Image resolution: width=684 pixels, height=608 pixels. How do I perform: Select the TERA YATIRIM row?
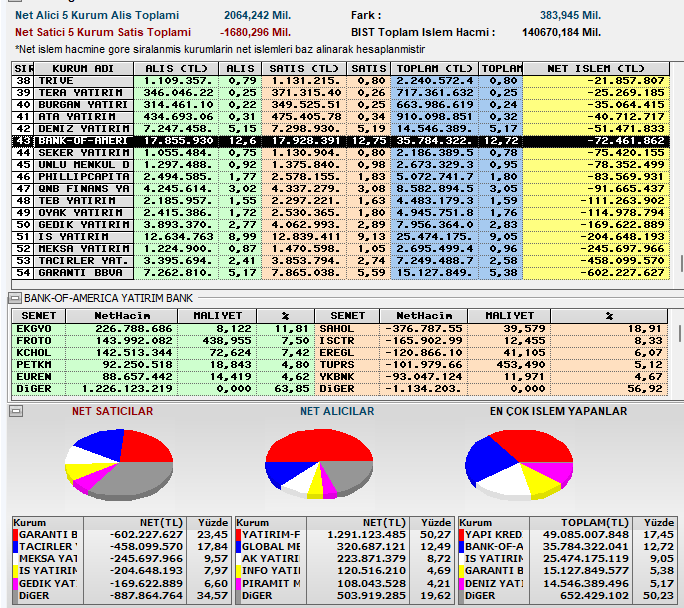(x=340, y=93)
